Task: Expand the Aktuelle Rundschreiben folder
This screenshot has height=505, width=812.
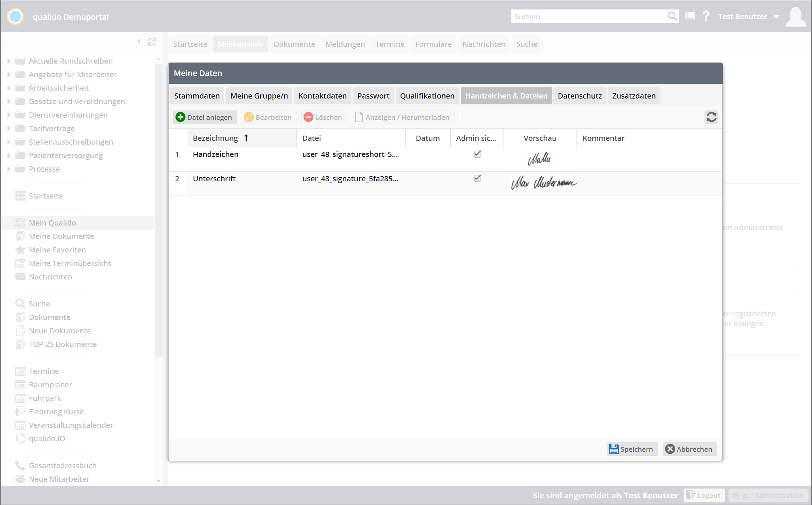Action: 9,61
